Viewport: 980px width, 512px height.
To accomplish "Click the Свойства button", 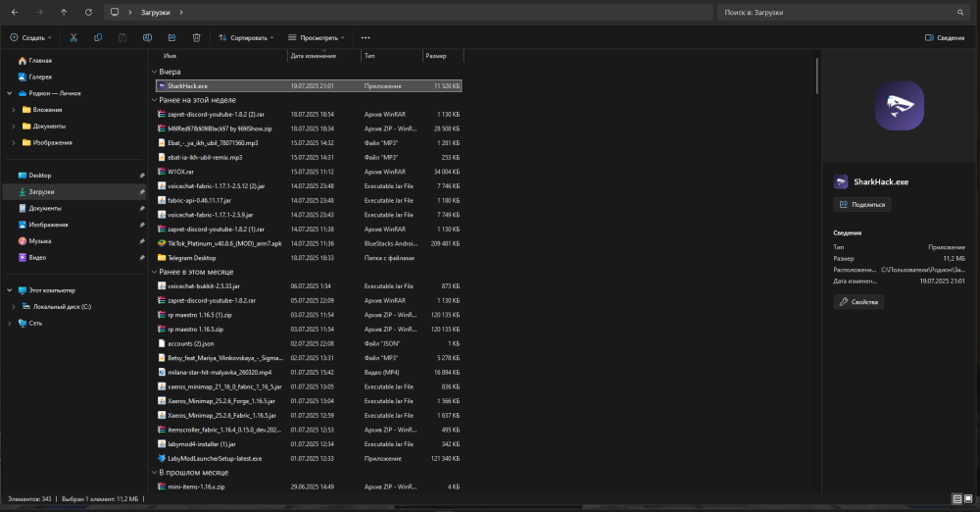I will coord(858,302).
